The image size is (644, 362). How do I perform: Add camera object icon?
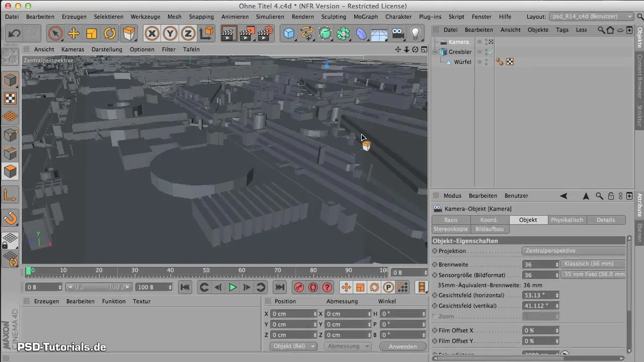pos(397,34)
